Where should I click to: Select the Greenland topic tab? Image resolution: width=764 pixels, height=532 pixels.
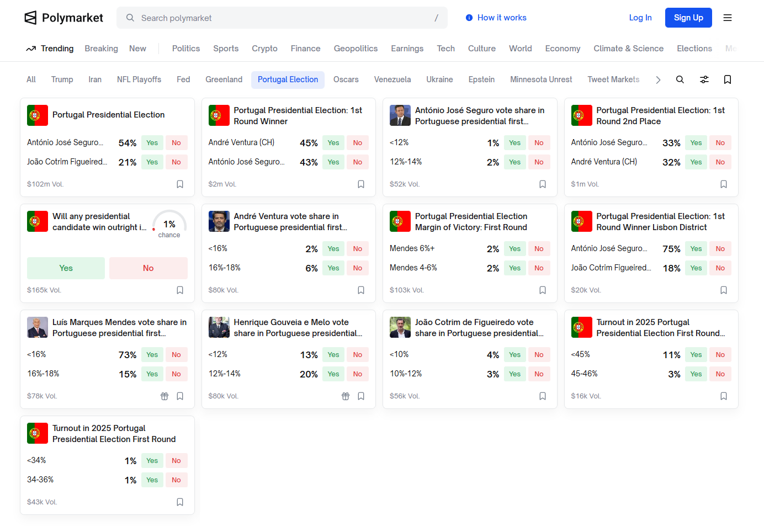pyautogui.click(x=224, y=79)
